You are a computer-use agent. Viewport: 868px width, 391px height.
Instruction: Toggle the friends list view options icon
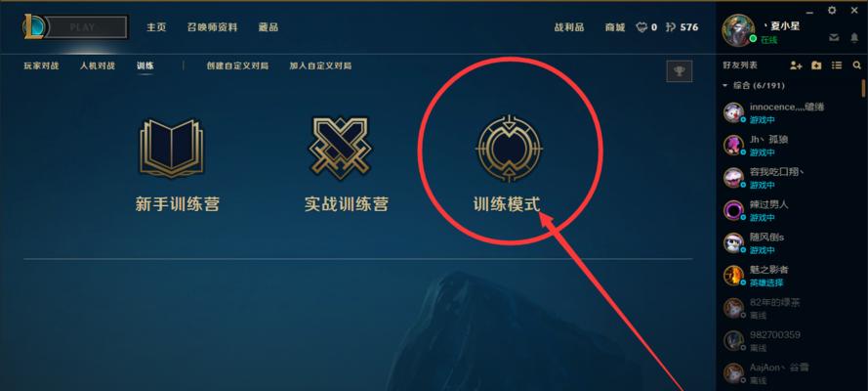click(x=837, y=65)
